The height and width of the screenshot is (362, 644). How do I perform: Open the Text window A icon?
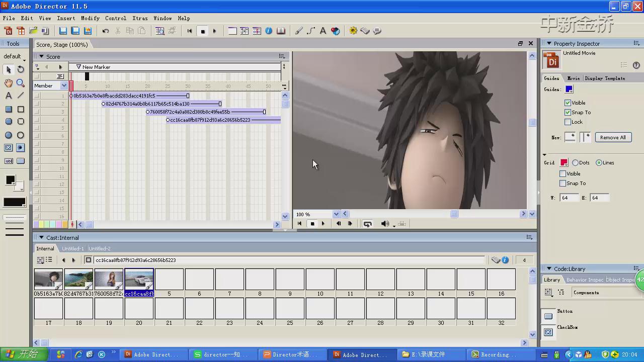click(x=323, y=31)
